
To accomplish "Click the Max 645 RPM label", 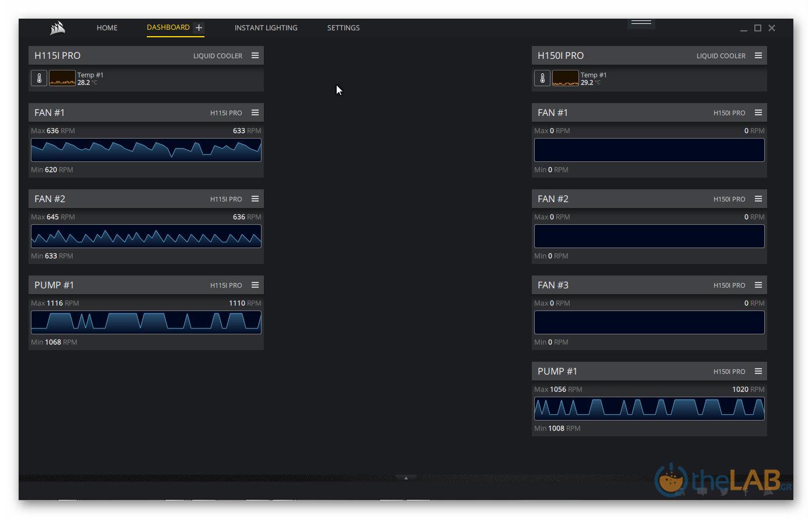I will pos(53,217).
